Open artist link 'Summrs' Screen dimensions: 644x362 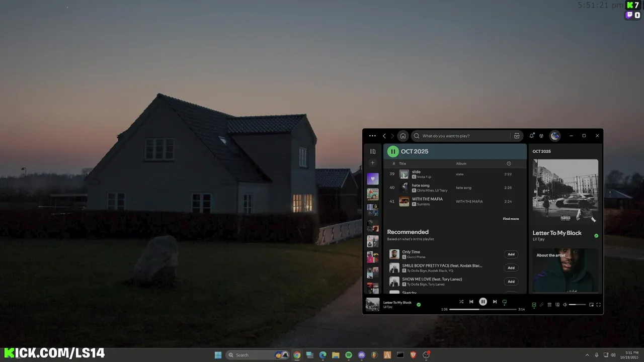click(x=423, y=204)
